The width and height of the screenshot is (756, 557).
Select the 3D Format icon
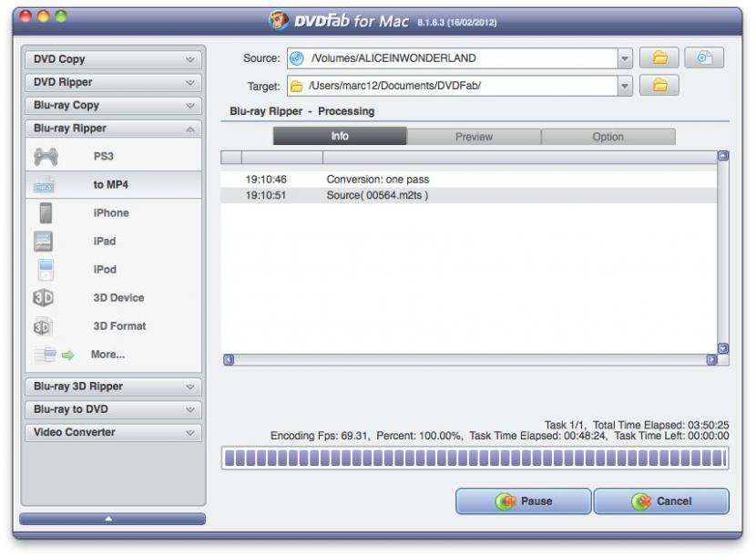click(46, 326)
